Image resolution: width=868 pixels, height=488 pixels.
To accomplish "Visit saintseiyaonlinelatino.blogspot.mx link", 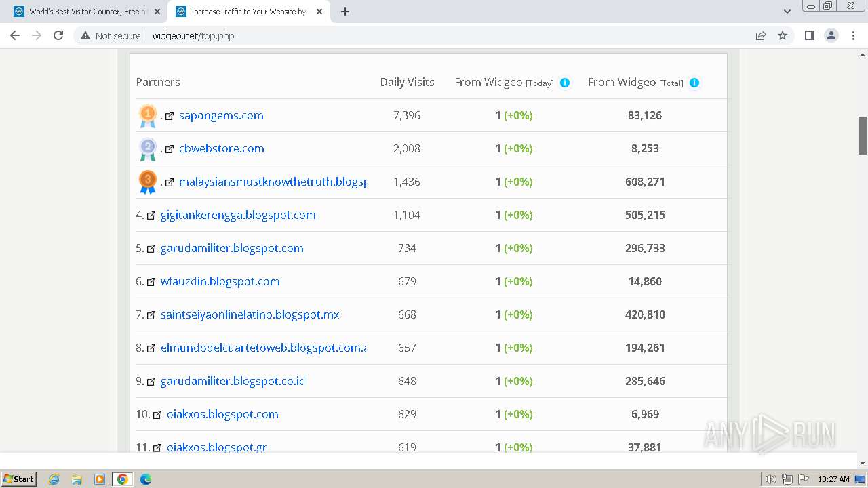I will pos(250,315).
